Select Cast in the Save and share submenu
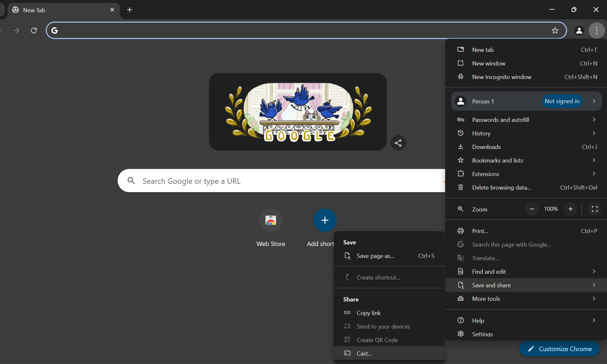 coord(389,353)
